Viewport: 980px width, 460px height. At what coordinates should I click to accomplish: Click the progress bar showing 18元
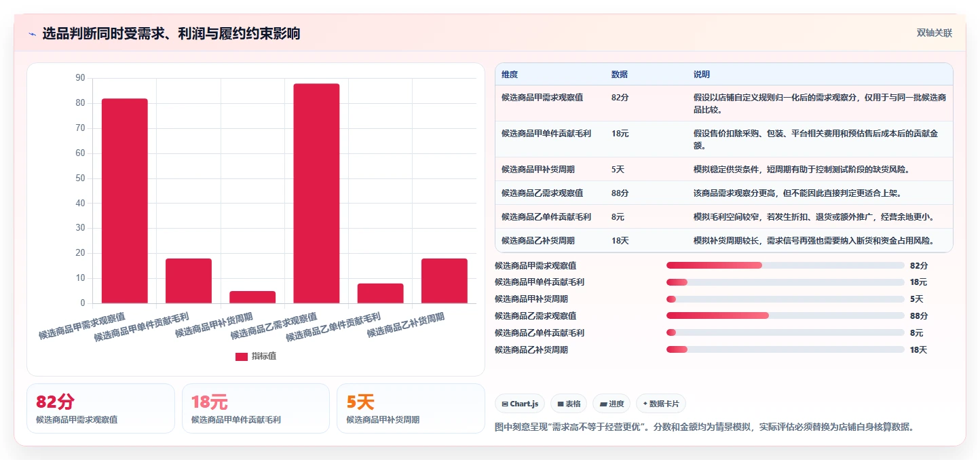point(785,282)
